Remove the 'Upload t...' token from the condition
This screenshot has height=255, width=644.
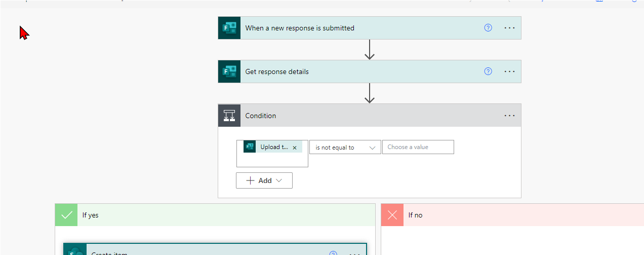click(x=295, y=148)
